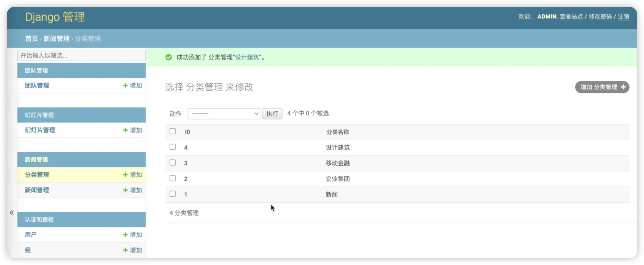Check the row checkbox for 新闻
Image resolution: width=644 pixels, height=265 pixels.
point(173,194)
